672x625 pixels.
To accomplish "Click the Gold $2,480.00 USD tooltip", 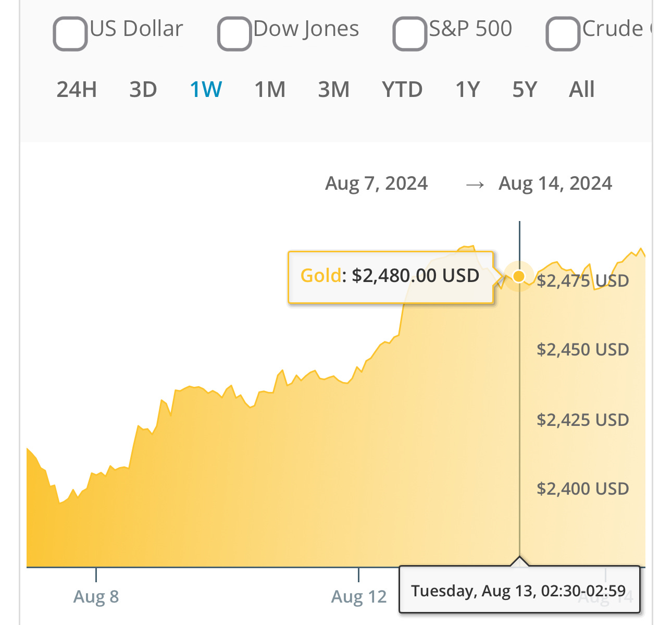I will coord(390,276).
